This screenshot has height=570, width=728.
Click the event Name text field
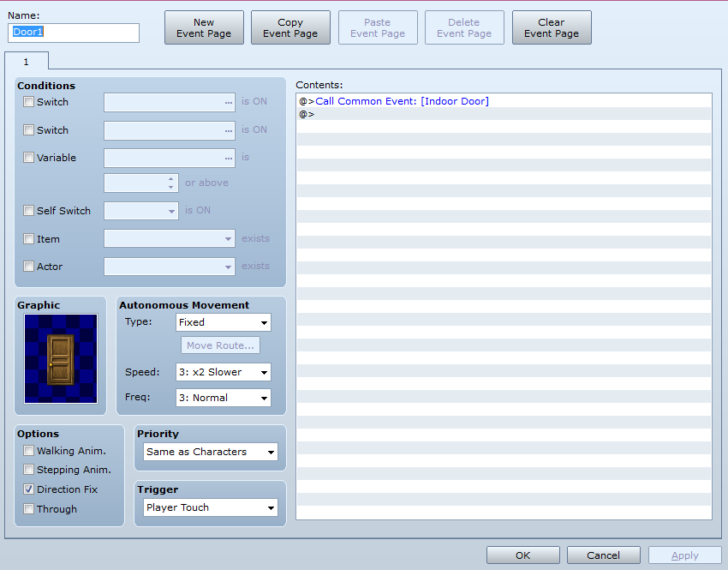coord(74,33)
